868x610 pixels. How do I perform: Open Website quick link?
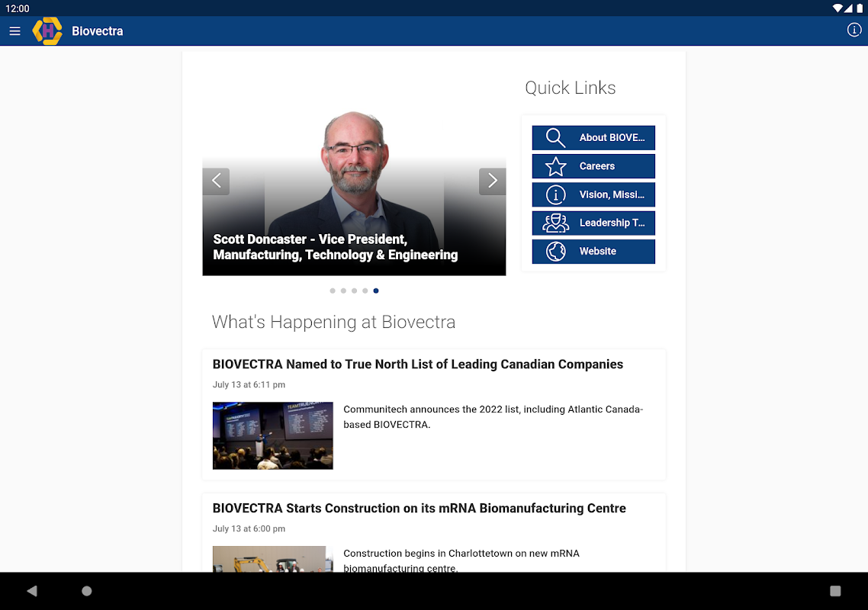tap(593, 252)
